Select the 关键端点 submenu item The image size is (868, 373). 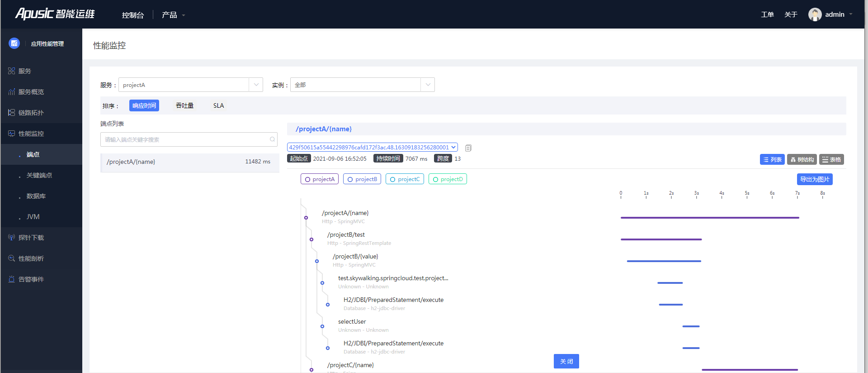41,175
